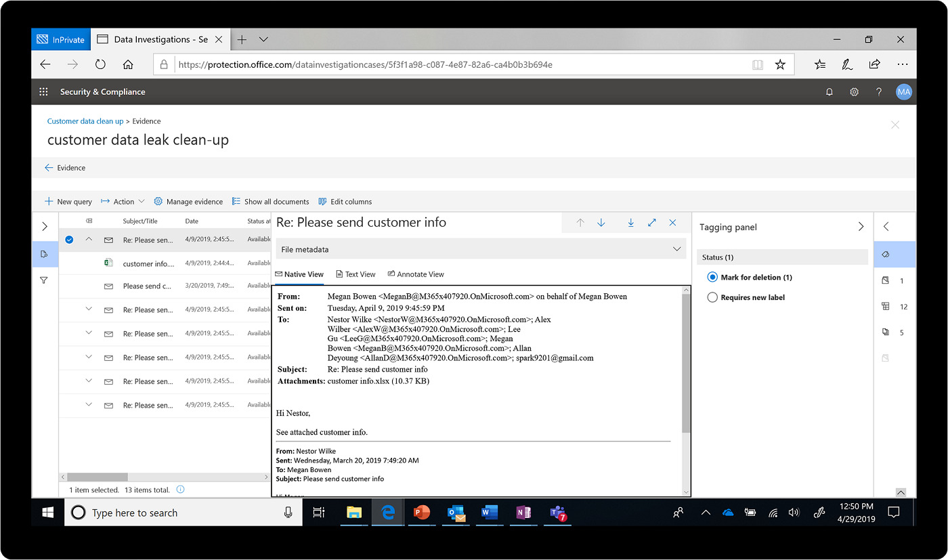Screen dimensions: 948x560
Task: Select the Download original file icon
Action: (x=631, y=222)
